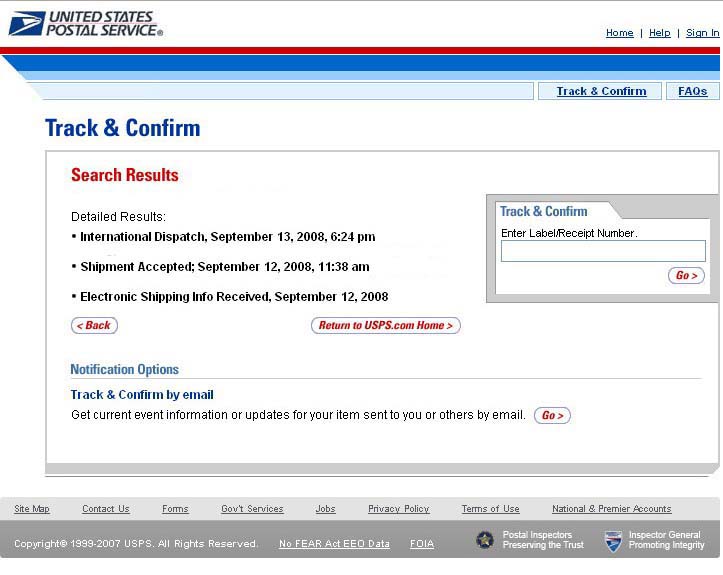Click the 'Enter Label/Receipt Number.' label
Viewport: 723px width, 575px height.
pos(569,233)
